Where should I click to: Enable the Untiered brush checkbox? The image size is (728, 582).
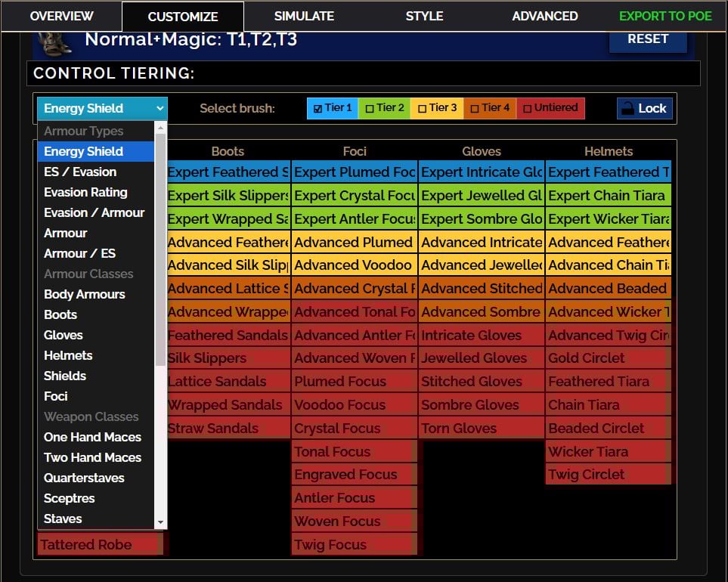[x=527, y=108]
